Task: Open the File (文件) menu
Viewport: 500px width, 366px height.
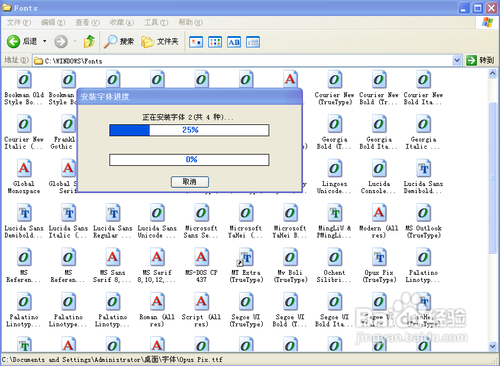Action: click(19, 22)
